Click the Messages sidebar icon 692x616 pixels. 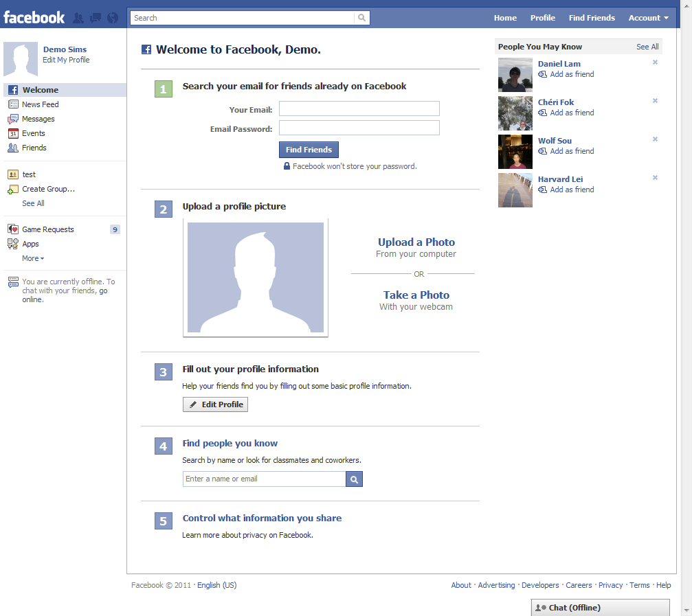[13, 119]
